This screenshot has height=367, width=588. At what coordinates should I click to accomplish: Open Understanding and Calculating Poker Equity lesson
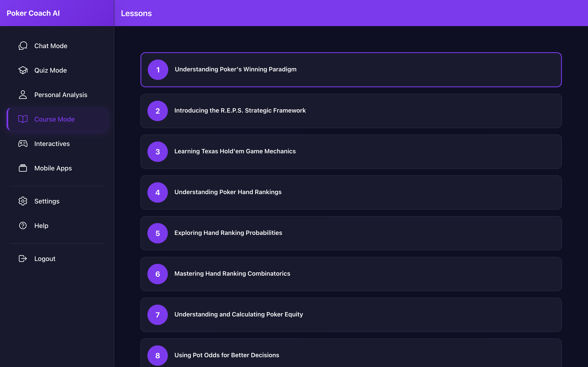pos(238,315)
